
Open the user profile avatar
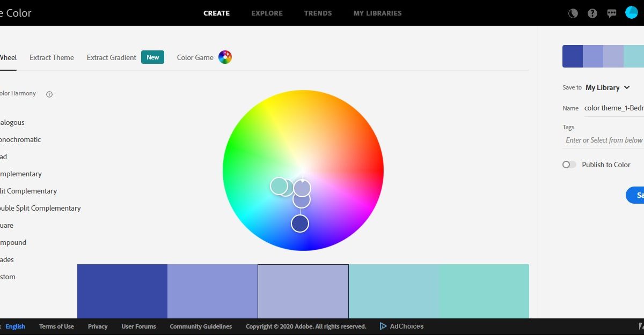[632, 13]
